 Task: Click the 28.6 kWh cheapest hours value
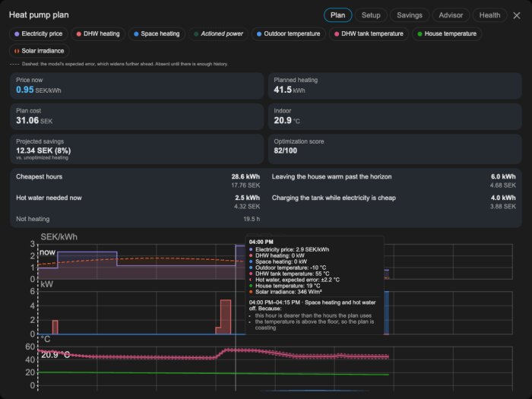click(245, 177)
